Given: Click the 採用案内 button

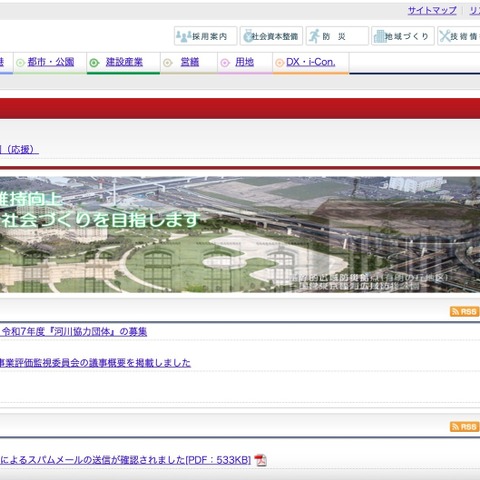Looking at the screenshot, I should (205, 36).
